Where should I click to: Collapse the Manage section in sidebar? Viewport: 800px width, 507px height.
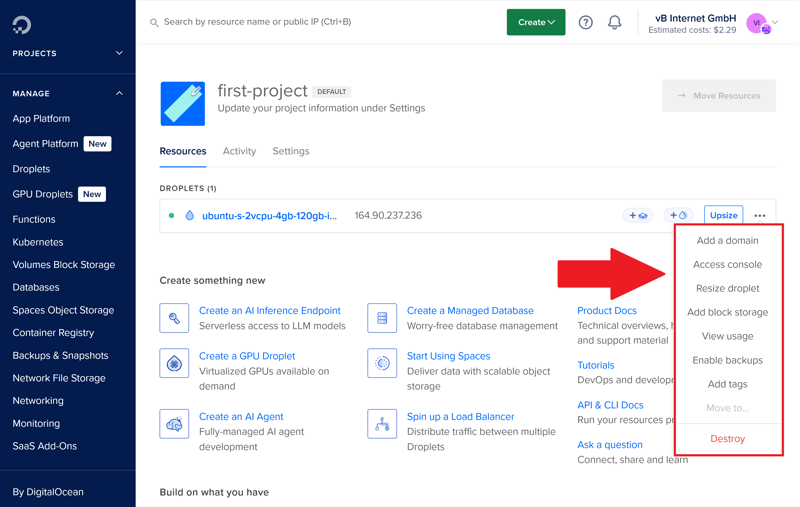[119, 94]
